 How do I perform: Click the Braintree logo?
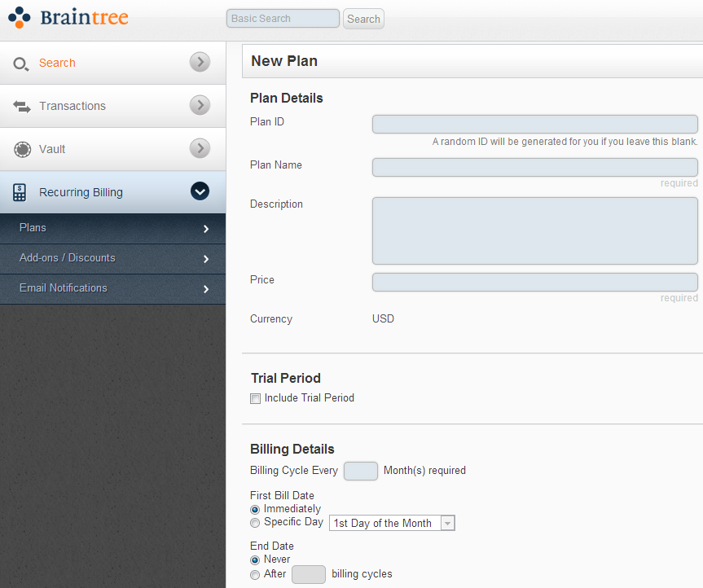(68, 17)
